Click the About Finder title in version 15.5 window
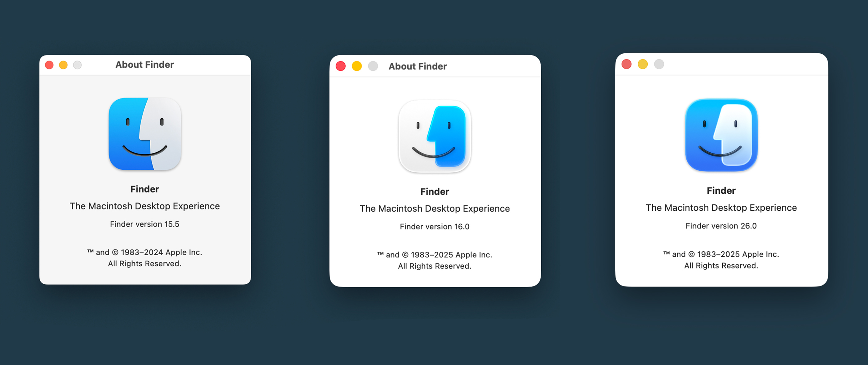 (145, 65)
